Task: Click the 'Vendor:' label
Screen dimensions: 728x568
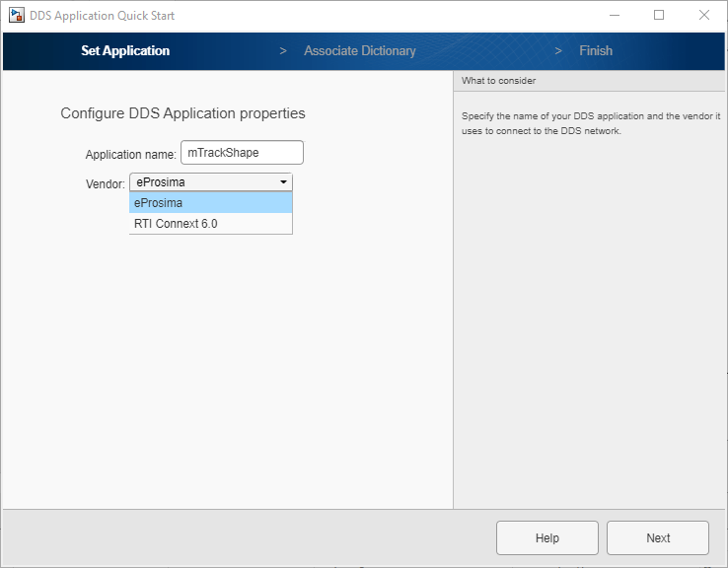Action: [106, 184]
